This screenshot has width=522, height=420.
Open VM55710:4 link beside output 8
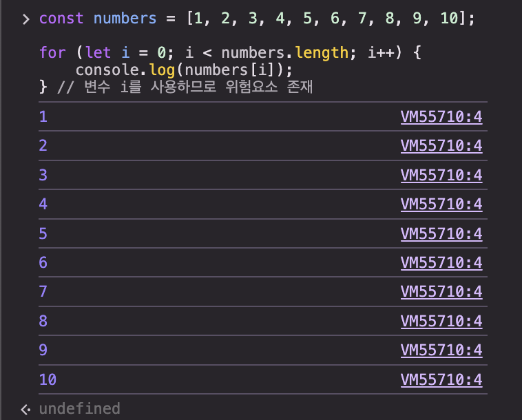pyautogui.click(x=441, y=321)
